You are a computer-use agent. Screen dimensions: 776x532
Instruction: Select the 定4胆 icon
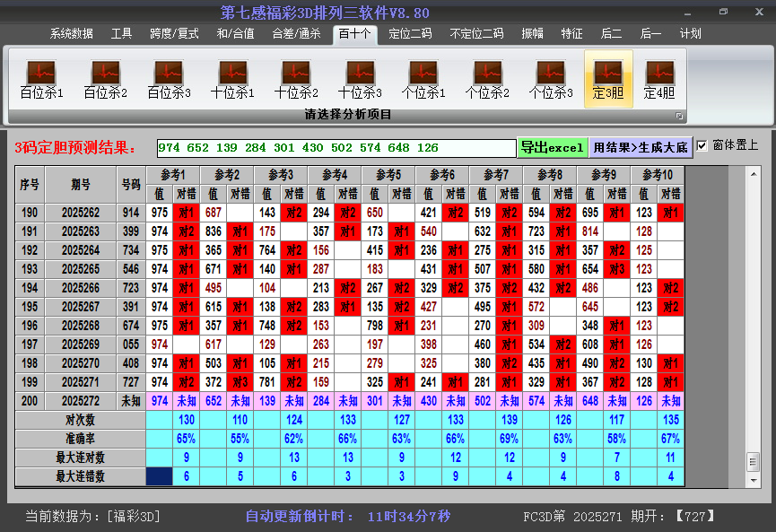tap(659, 79)
